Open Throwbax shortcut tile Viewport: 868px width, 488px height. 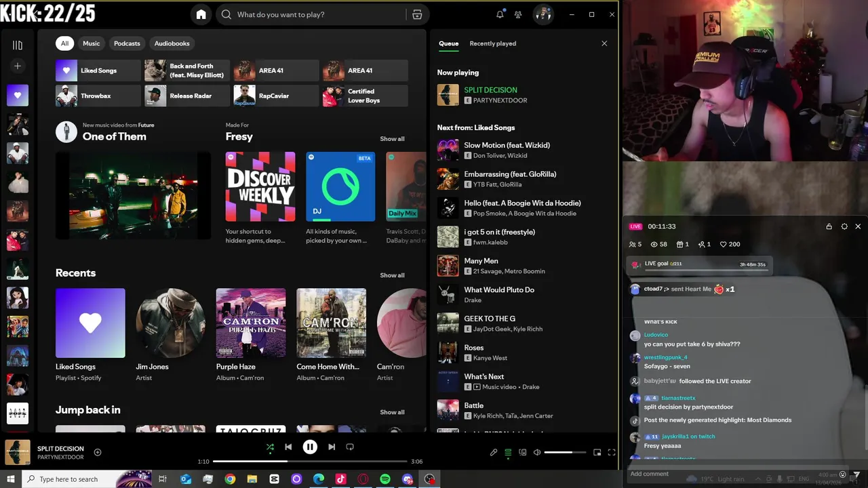(x=98, y=96)
